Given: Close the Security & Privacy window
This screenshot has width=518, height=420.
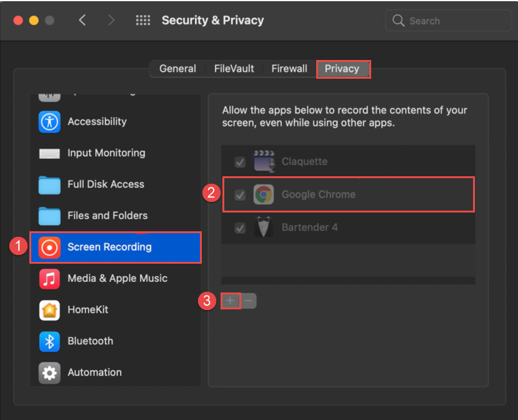Looking at the screenshot, I should click(x=18, y=21).
